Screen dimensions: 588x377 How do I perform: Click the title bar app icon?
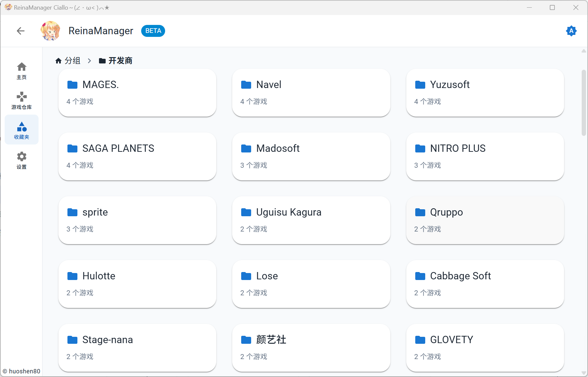coord(8,7)
